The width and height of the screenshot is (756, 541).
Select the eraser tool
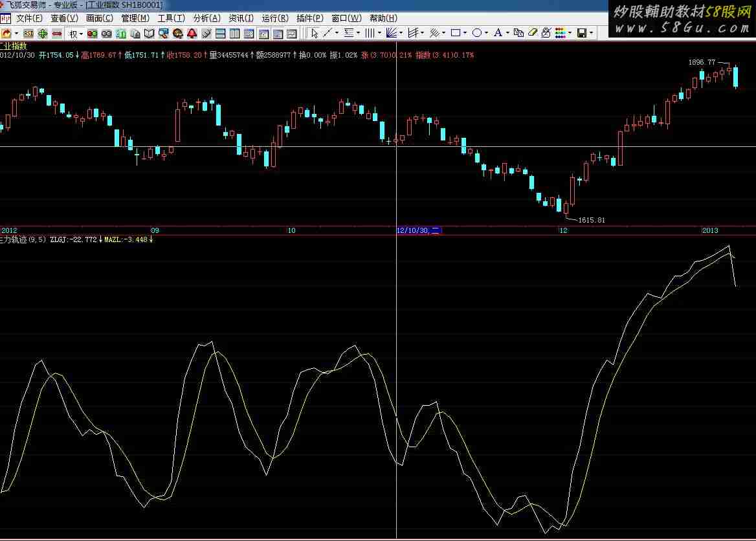[x=532, y=33]
